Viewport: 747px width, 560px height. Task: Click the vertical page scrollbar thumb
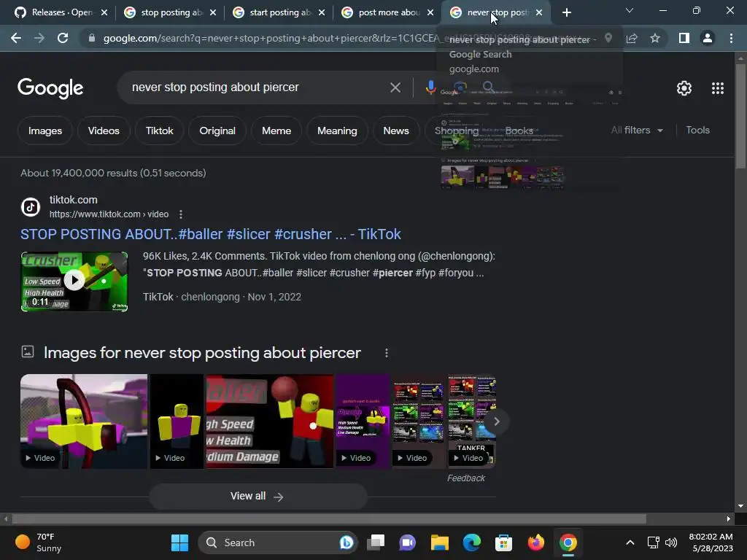click(x=740, y=116)
